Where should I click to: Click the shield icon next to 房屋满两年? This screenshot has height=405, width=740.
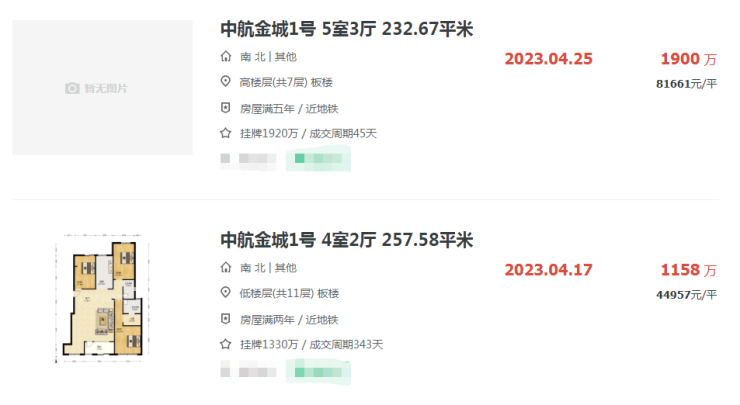click(225, 319)
